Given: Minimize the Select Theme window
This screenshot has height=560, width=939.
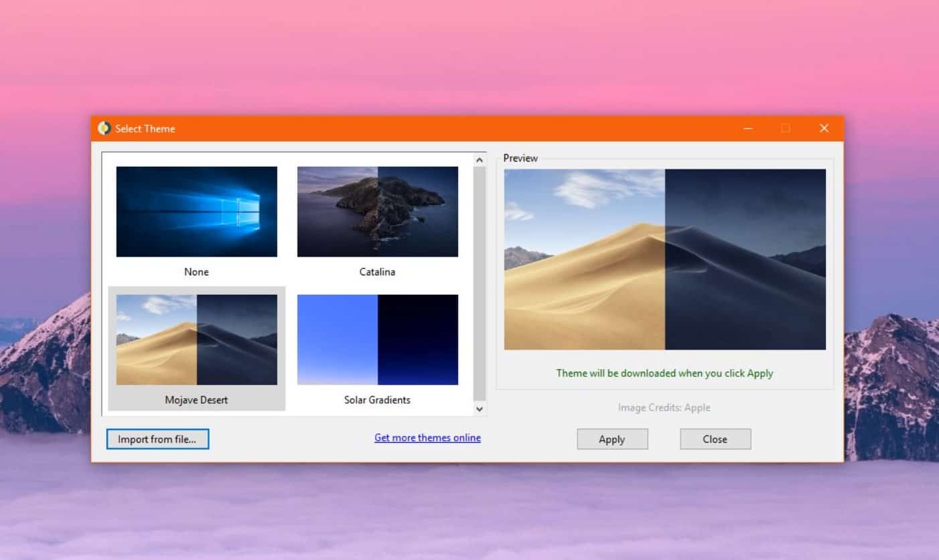Looking at the screenshot, I should (x=748, y=129).
